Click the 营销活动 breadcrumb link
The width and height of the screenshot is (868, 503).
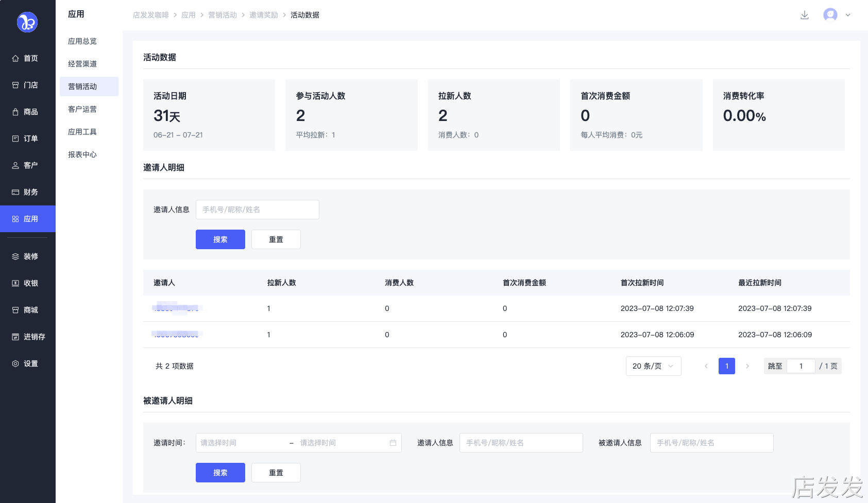[x=223, y=15]
